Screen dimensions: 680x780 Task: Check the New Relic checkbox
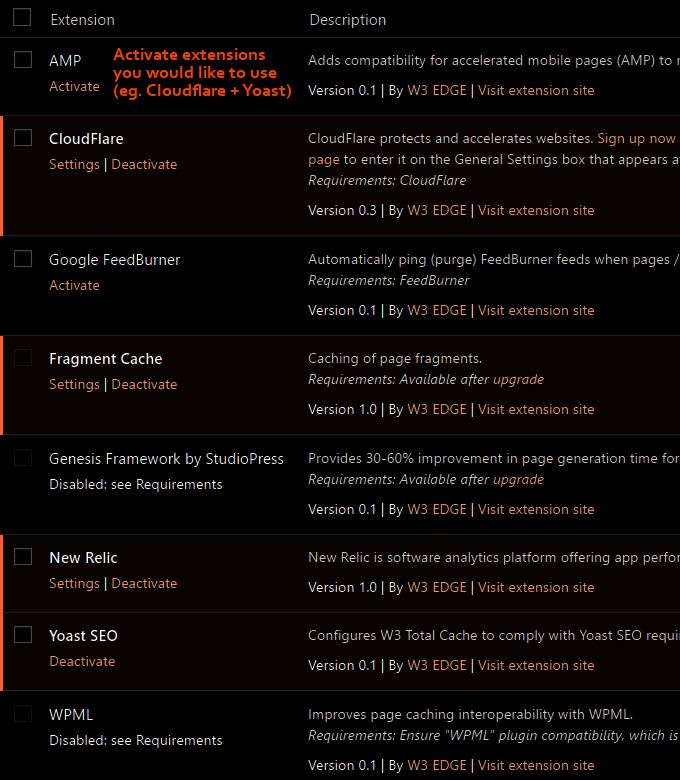23,557
